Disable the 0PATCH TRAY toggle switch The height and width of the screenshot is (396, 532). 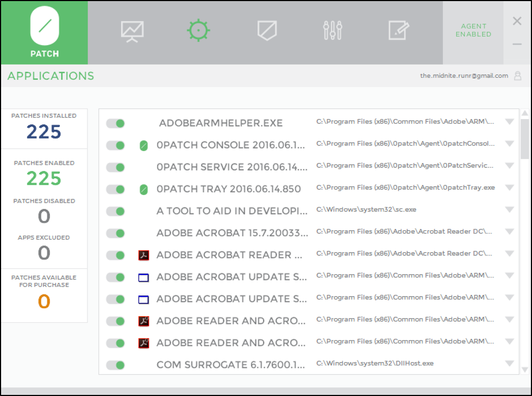(x=115, y=190)
